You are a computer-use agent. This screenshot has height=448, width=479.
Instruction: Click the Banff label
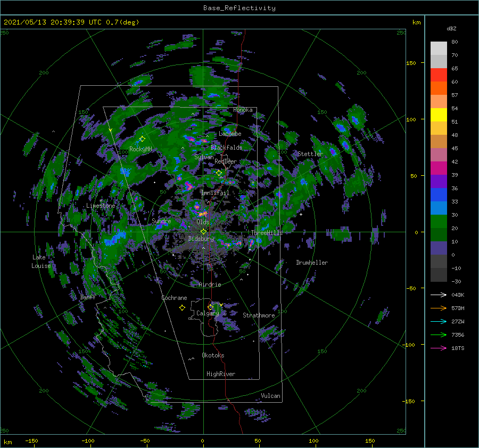[x=88, y=297]
